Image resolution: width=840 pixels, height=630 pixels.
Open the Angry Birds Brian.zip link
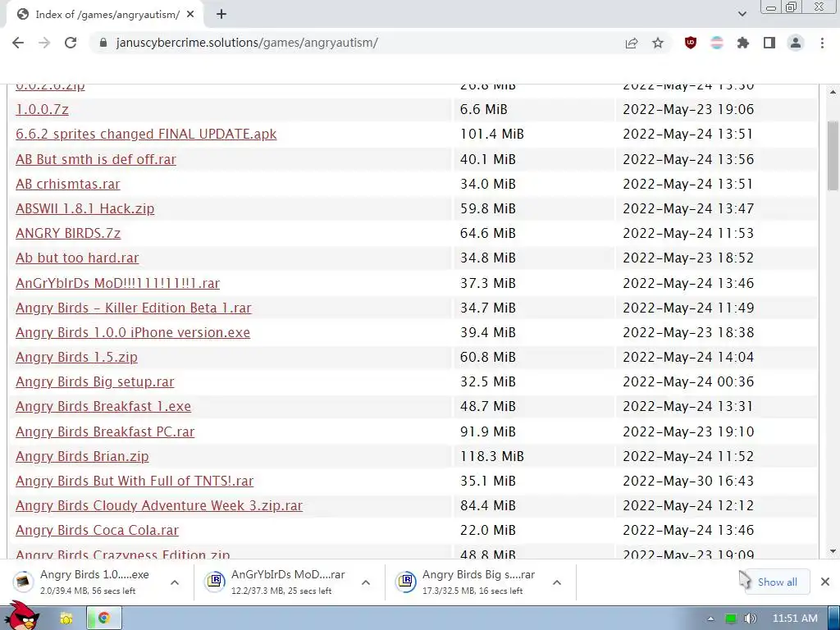pyautogui.click(x=83, y=456)
